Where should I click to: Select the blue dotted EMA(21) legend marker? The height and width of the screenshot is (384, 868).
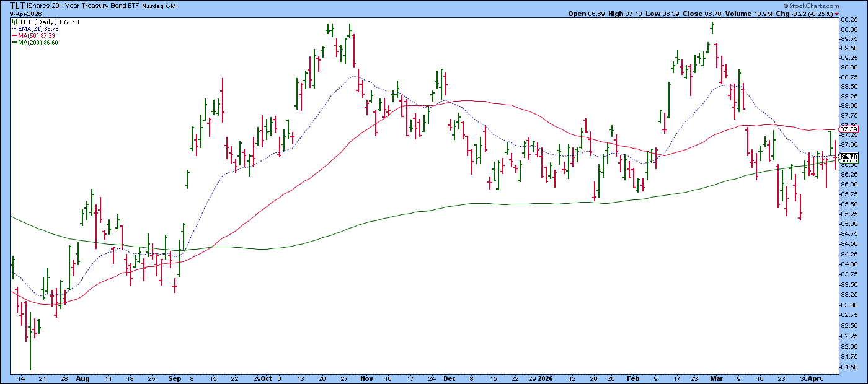[14, 29]
